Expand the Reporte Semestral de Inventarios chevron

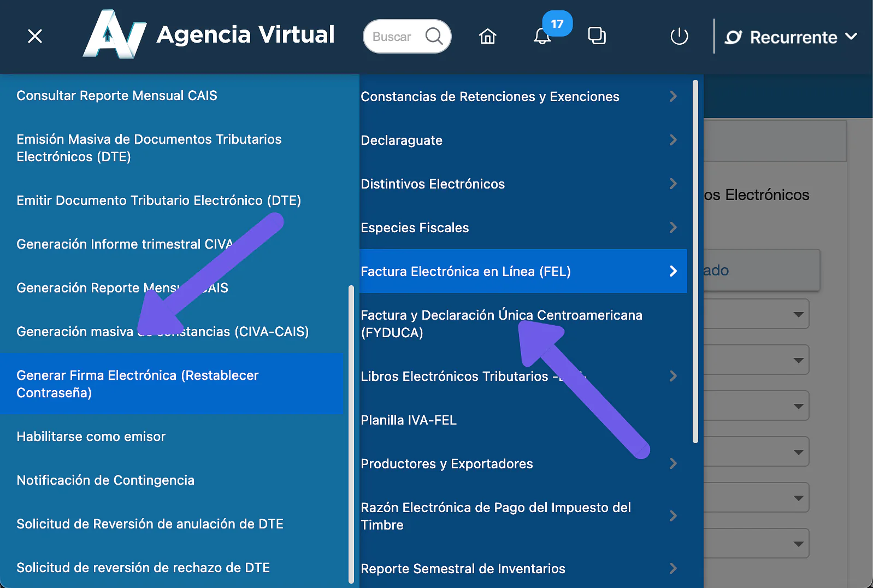(673, 568)
